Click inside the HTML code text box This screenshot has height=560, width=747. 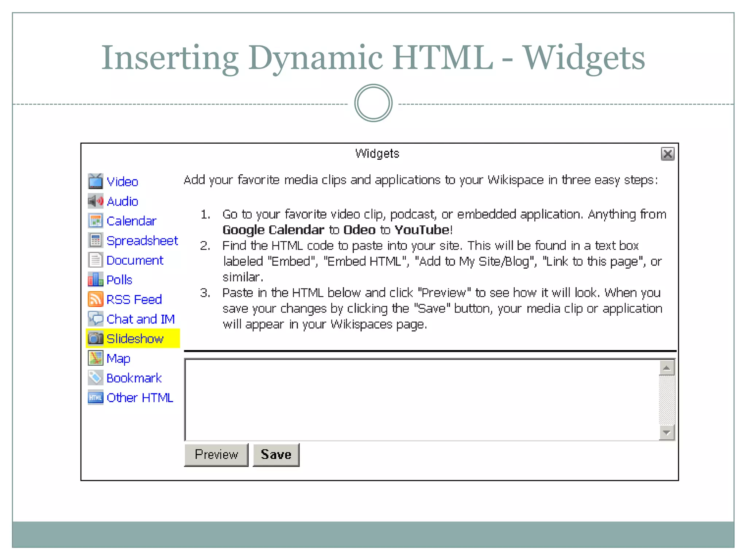tap(422, 400)
